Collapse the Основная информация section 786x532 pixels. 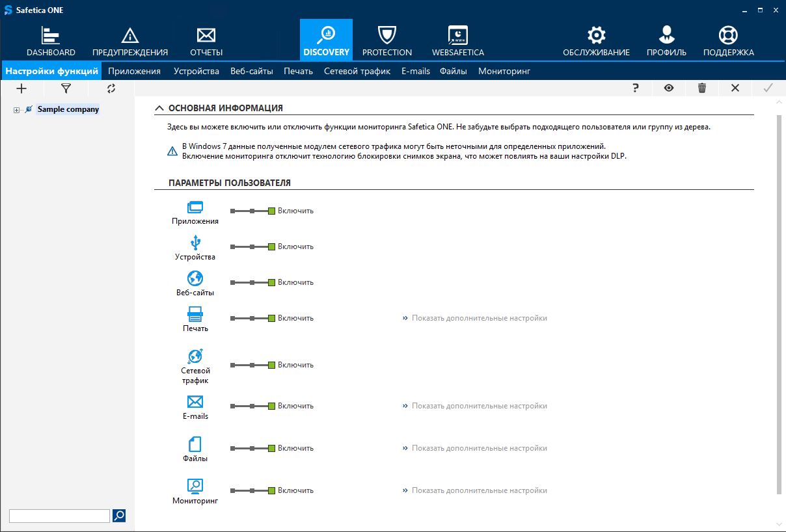pos(159,109)
